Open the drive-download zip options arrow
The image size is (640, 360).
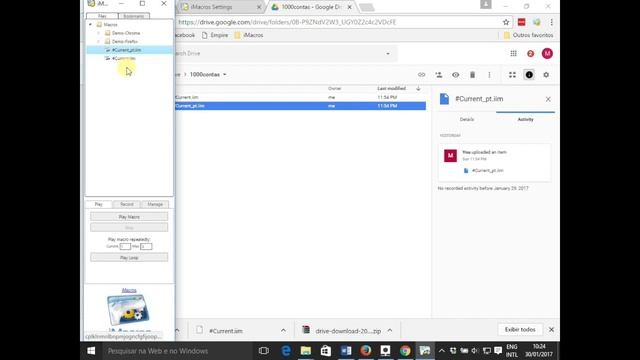click(x=390, y=330)
